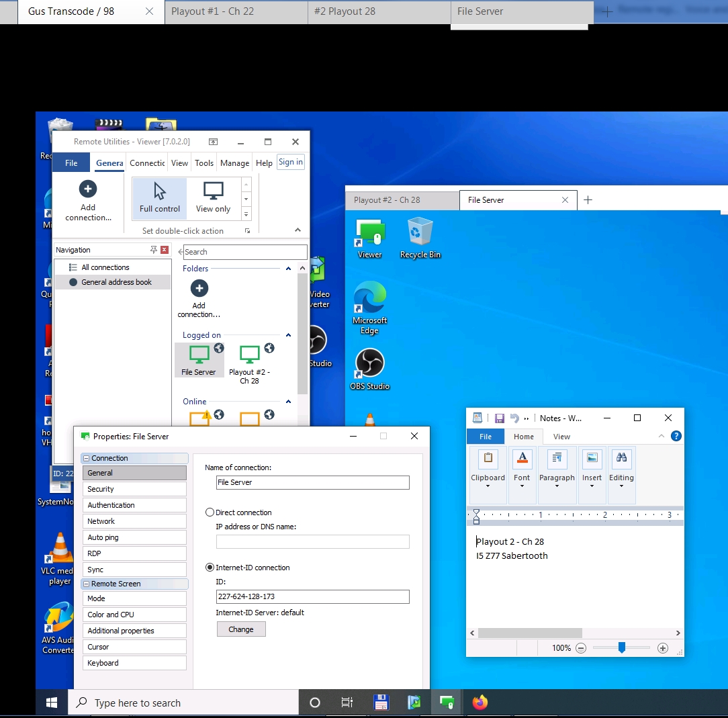This screenshot has height=718, width=728.
Task: Select the Internet-ID connection radio button
Action: tap(210, 568)
